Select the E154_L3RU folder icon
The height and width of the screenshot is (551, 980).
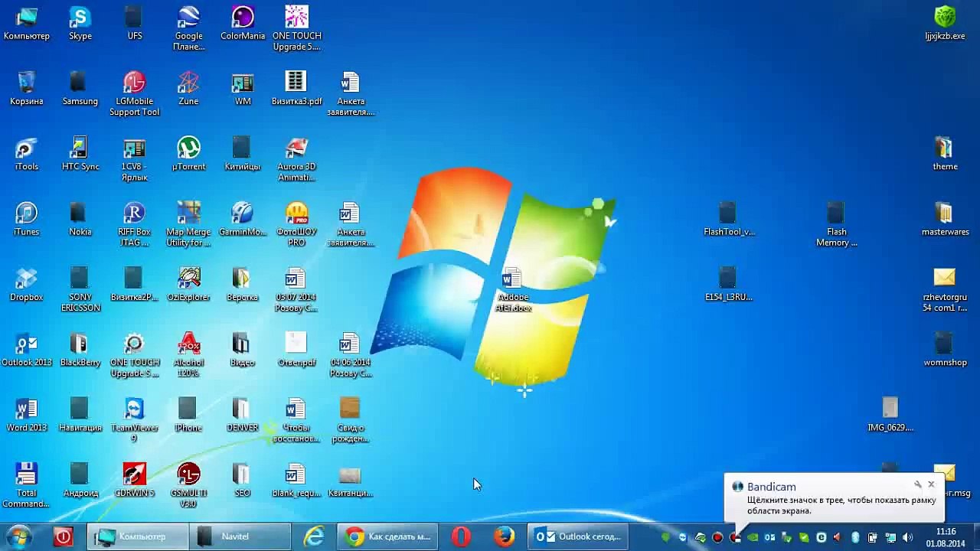pyautogui.click(x=729, y=284)
